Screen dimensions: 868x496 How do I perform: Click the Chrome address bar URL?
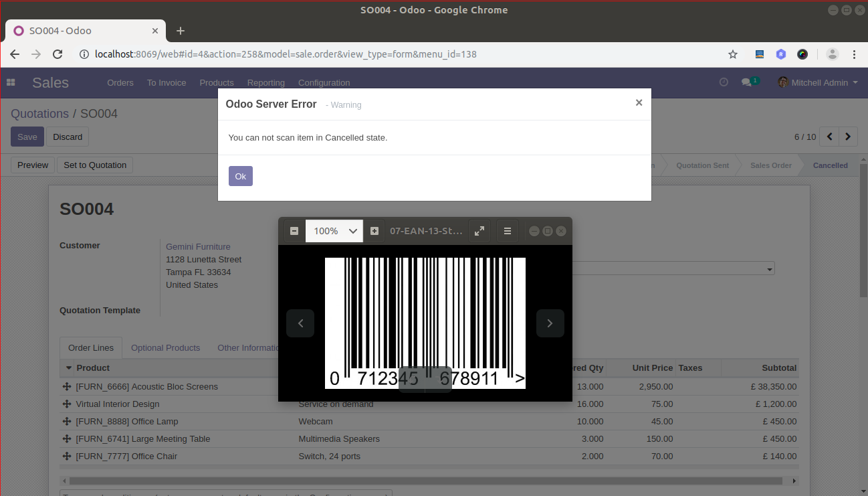[286, 54]
